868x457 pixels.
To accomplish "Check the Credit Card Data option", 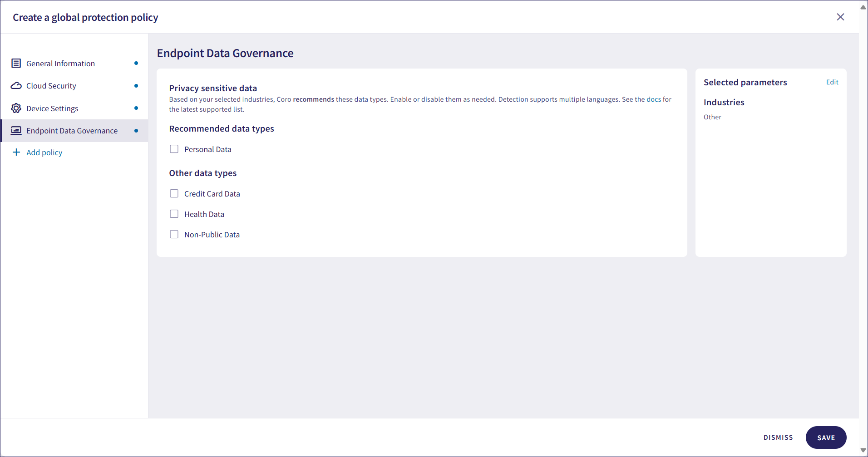I will [174, 194].
